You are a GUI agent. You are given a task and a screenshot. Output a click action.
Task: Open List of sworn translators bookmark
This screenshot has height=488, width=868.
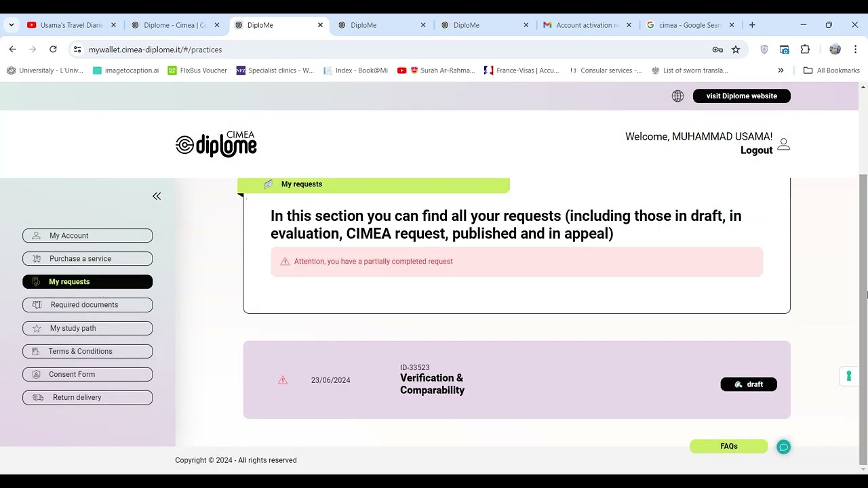(689, 70)
